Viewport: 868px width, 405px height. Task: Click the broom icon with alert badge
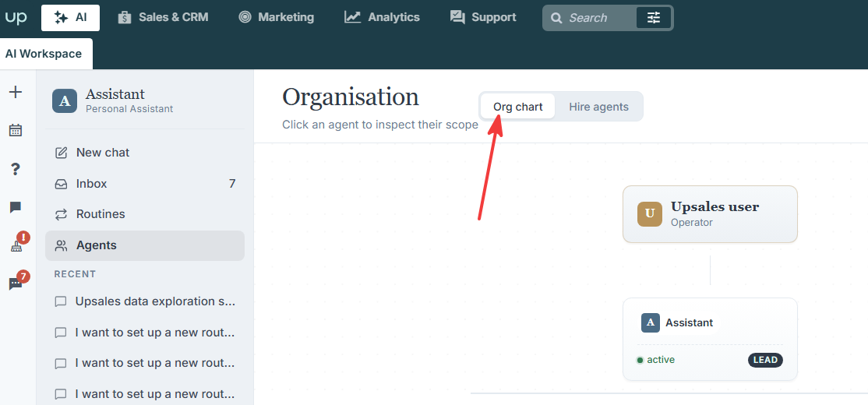pos(16,245)
